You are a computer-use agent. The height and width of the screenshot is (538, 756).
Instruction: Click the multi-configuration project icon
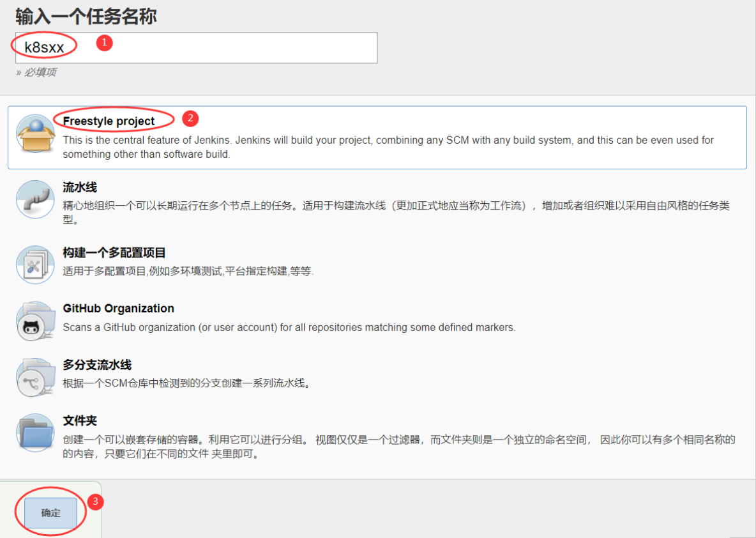pyautogui.click(x=35, y=265)
